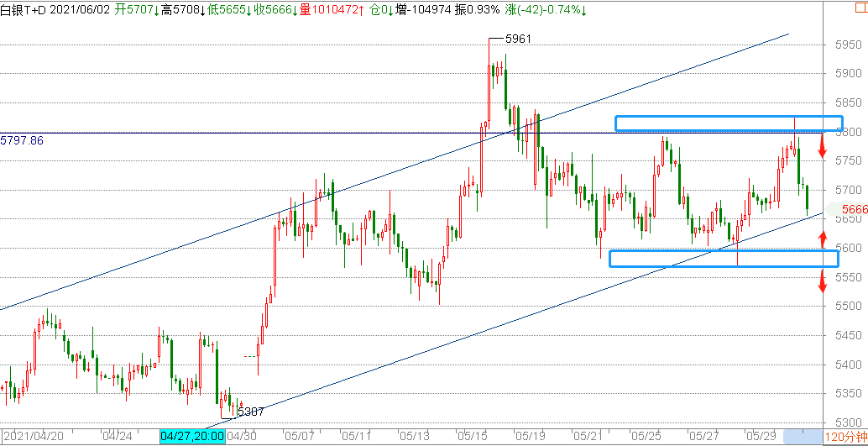Image resolution: width=868 pixels, height=446 pixels.
Task: Click the 量1010472 volume value
Action: pyautogui.click(x=332, y=9)
